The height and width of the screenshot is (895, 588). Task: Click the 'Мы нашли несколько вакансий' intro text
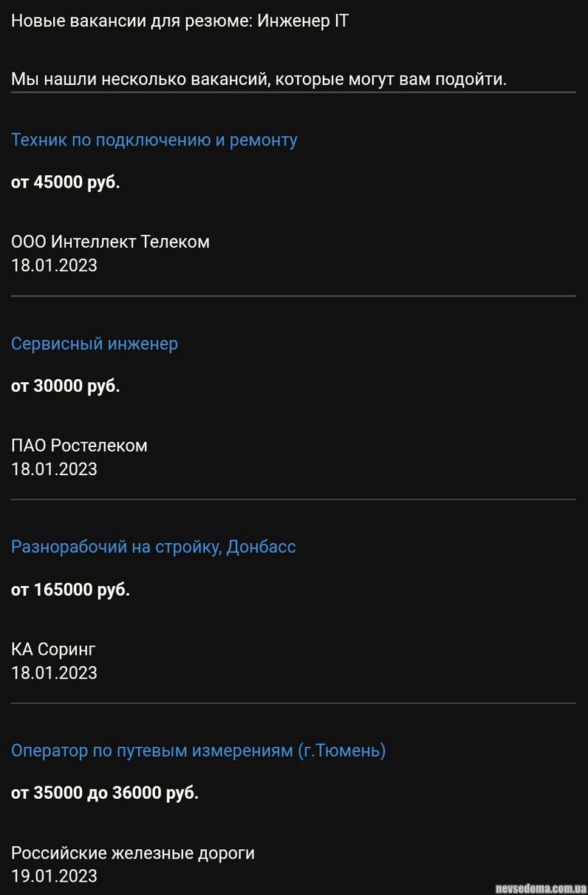pyautogui.click(x=259, y=79)
